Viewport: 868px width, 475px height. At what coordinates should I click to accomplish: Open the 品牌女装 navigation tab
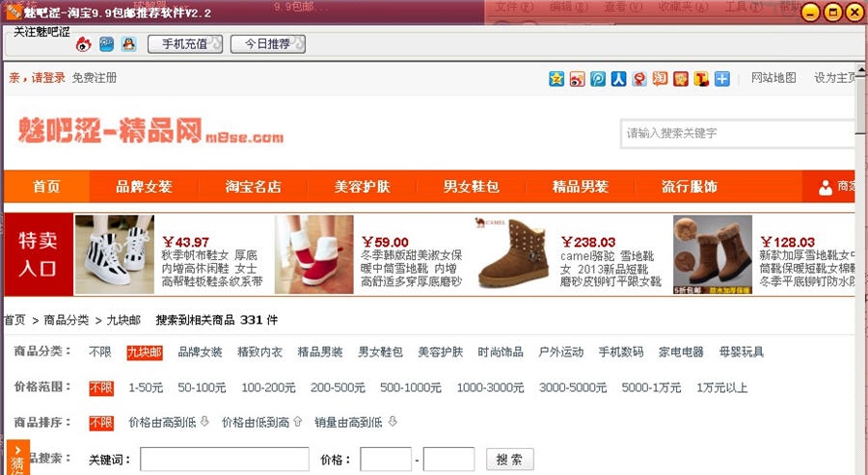coord(144,186)
